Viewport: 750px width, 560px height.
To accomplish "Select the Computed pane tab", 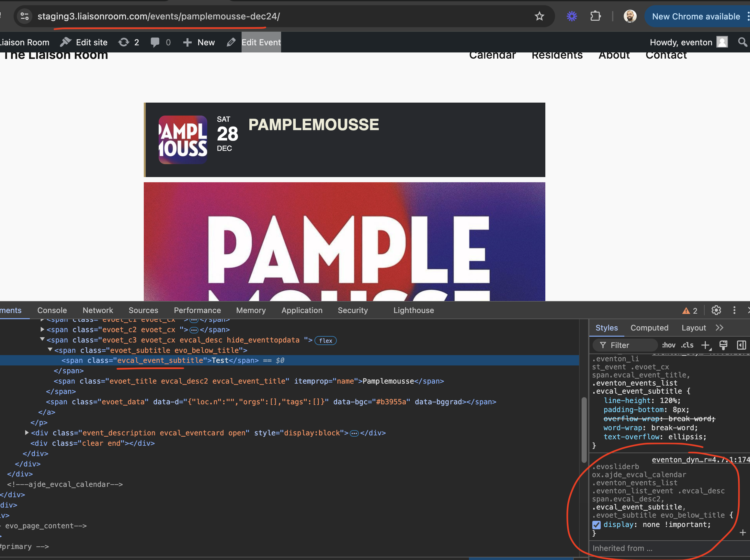I will click(x=649, y=328).
